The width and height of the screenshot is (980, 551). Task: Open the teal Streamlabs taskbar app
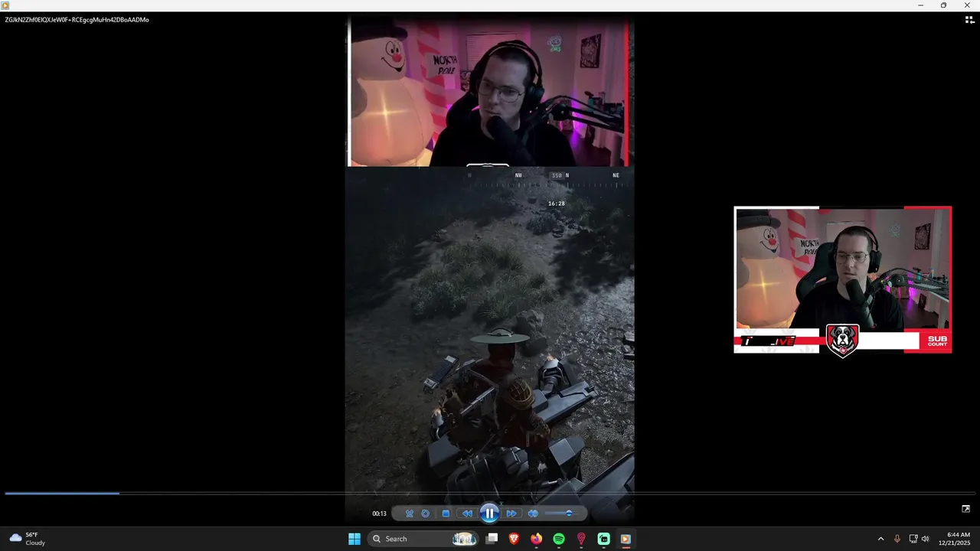click(x=603, y=539)
